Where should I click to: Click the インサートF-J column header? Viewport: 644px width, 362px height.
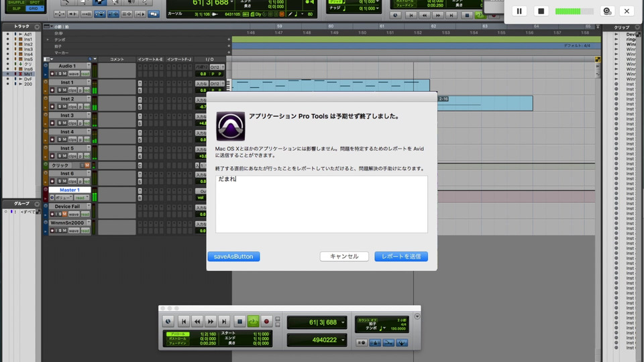[179, 60]
